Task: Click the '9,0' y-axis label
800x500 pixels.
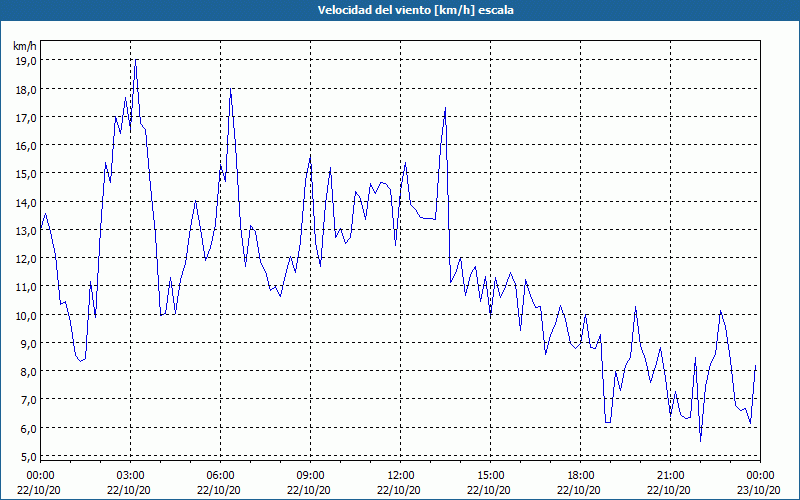Action: 29,343
